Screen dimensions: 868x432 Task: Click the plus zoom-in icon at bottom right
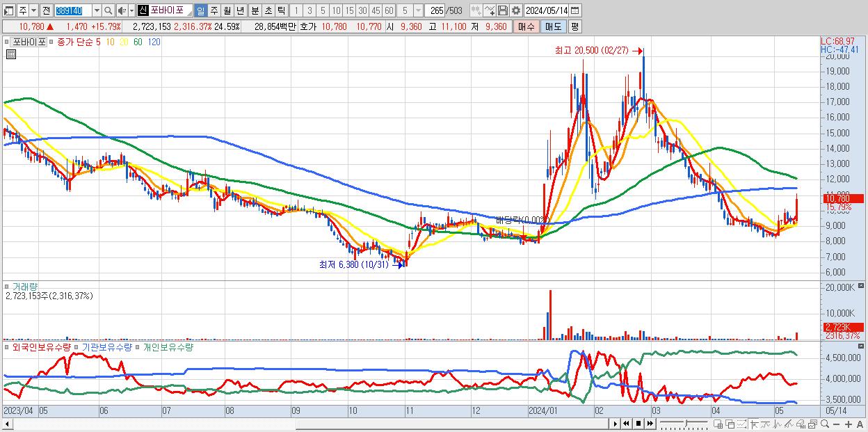pyautogui.click(x=849, y=424)
